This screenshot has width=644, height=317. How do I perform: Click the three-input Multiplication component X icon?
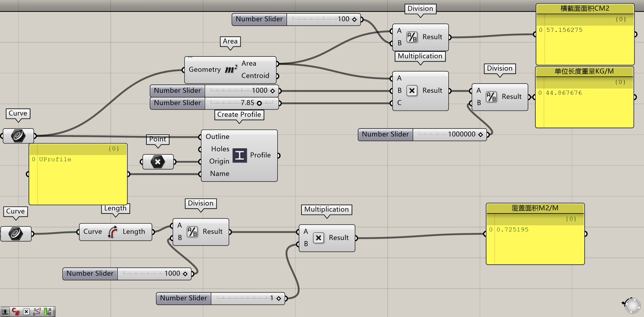tap(412, 91)
